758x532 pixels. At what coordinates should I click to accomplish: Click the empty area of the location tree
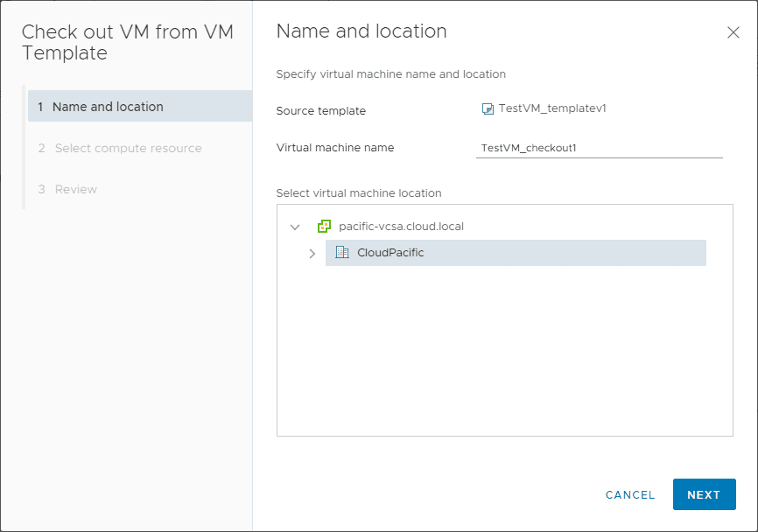504,359
